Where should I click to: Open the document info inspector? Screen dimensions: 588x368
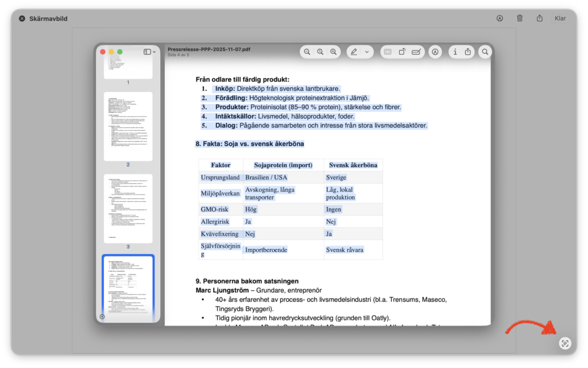pos(455,52)
